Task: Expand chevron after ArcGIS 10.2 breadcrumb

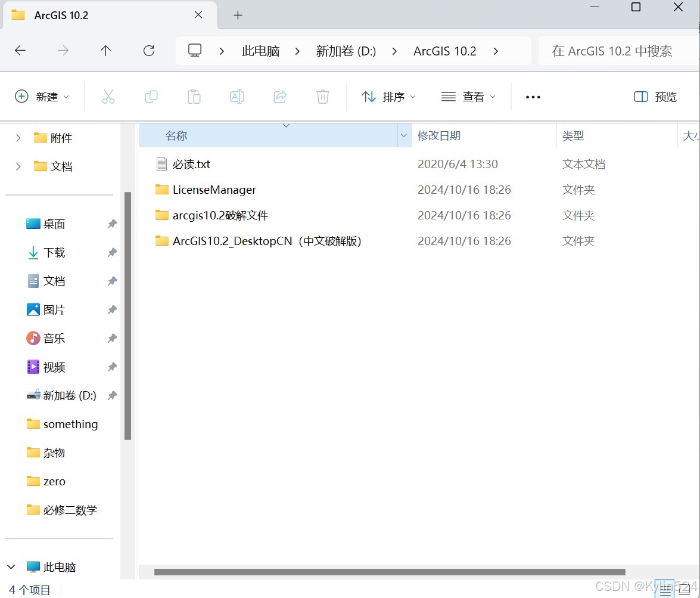Action: (496, 51)
